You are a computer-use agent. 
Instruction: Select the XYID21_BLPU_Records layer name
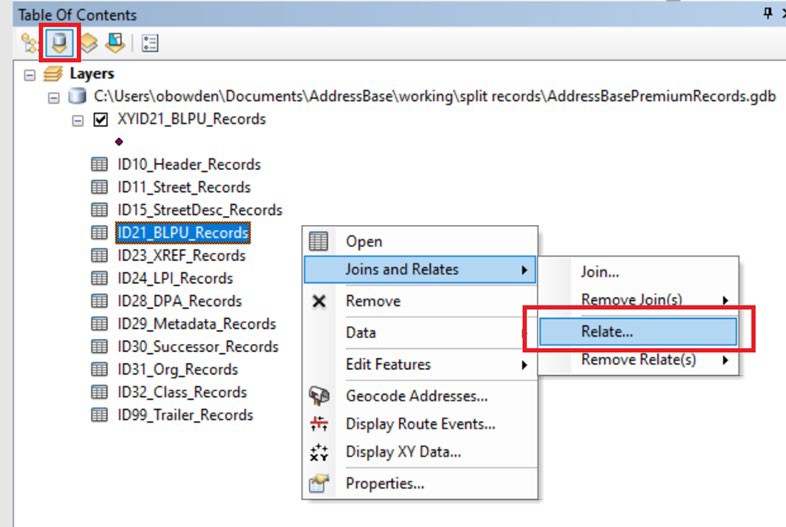(x=191, y=119)
